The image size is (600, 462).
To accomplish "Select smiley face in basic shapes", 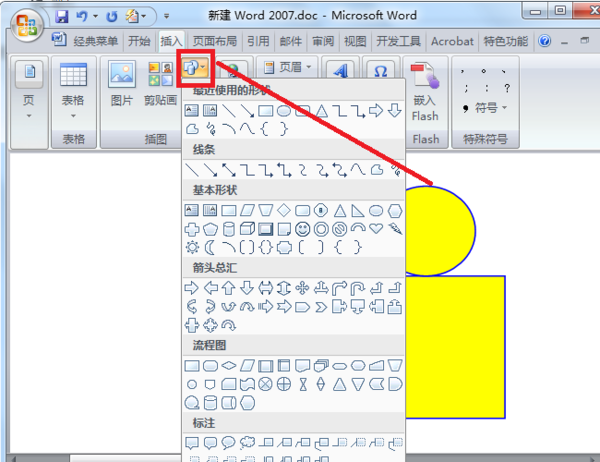I will 302,229.
